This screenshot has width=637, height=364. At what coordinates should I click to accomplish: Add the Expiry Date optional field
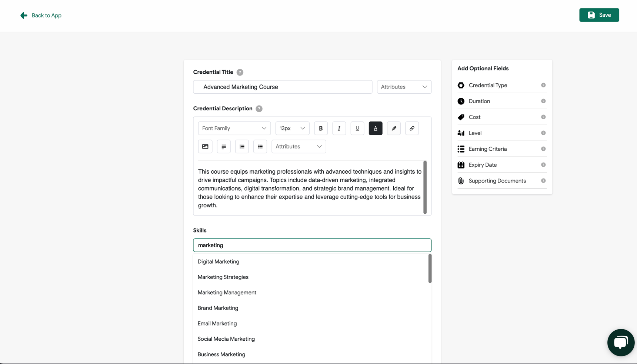[483, 165]
